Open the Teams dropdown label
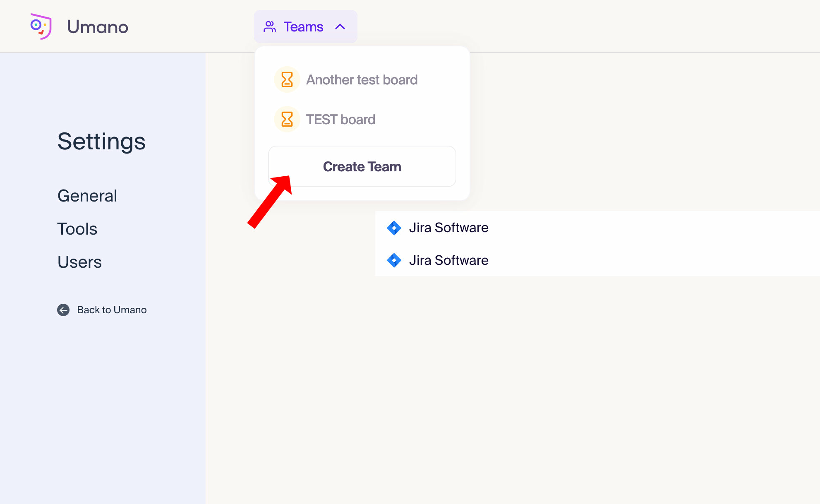Image resolution: width=820 pixels, height=504 pixels. 303,27
